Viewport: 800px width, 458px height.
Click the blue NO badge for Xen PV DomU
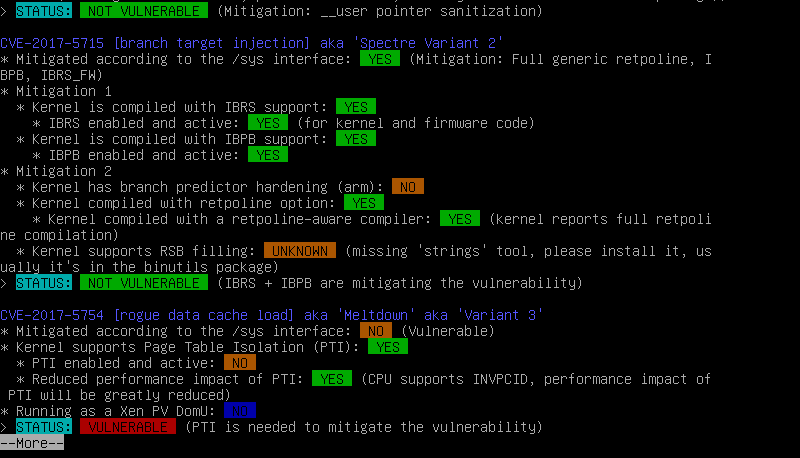pos(240,411)
